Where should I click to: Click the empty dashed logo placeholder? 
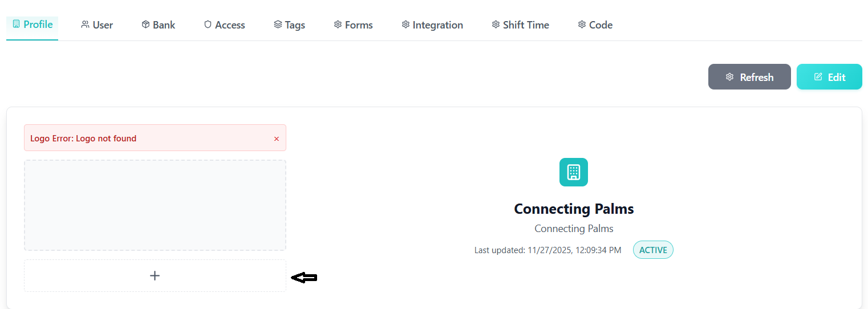(x=155, y=205)
